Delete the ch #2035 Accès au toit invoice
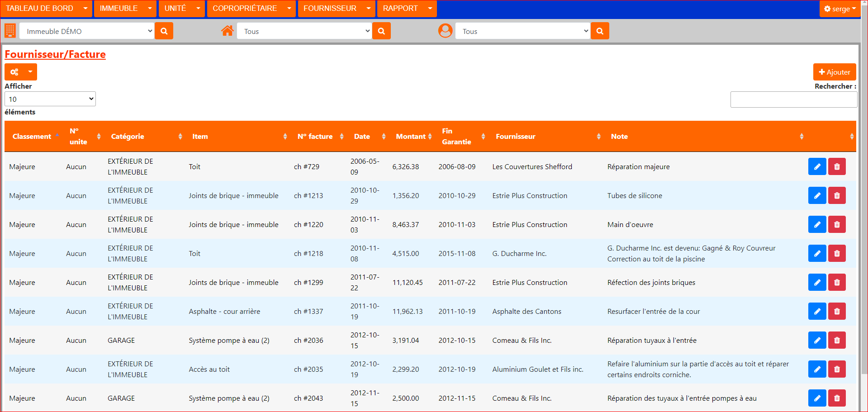Viewport: 868px width, 412px height. point(836,369)
